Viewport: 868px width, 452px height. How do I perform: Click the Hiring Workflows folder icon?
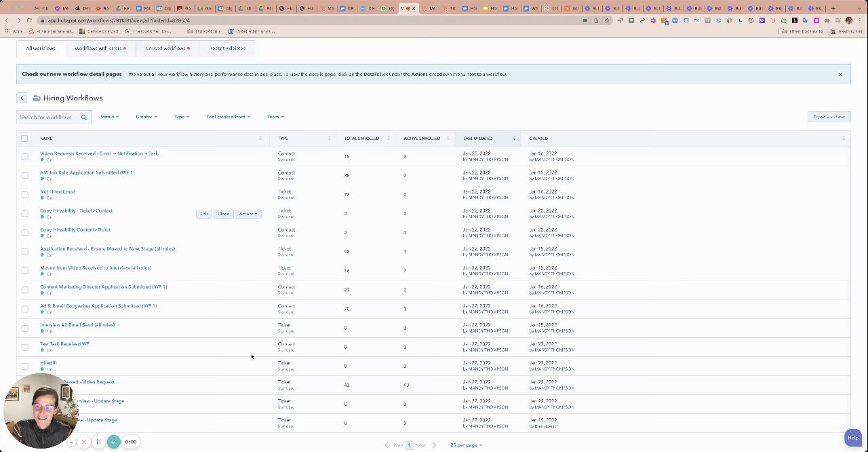37,98
